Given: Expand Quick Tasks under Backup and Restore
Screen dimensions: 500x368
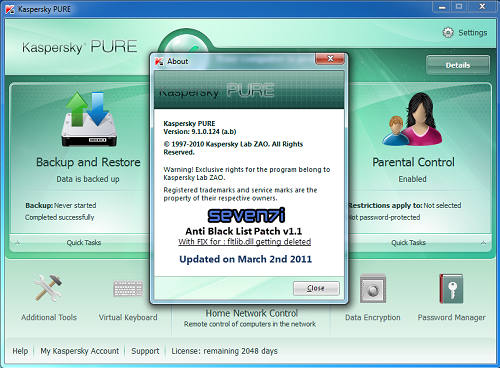Looking at the screenshot, I should (84, 243).
